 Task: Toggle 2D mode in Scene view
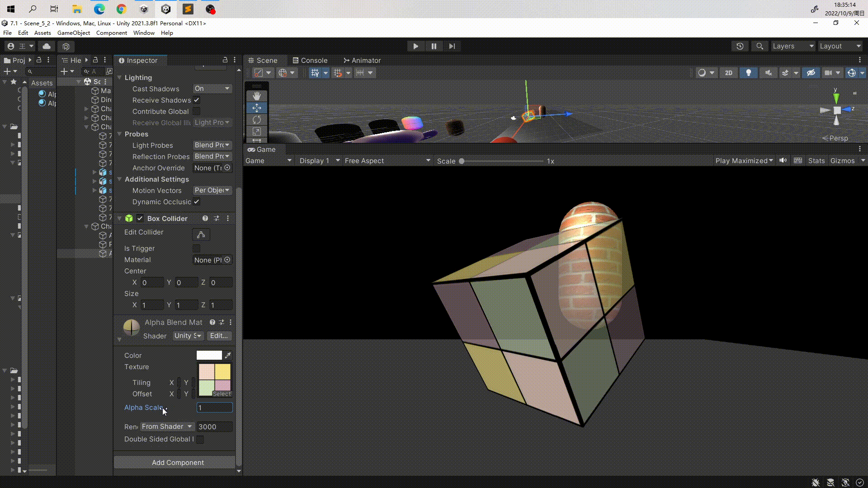[x=729, y=72]
